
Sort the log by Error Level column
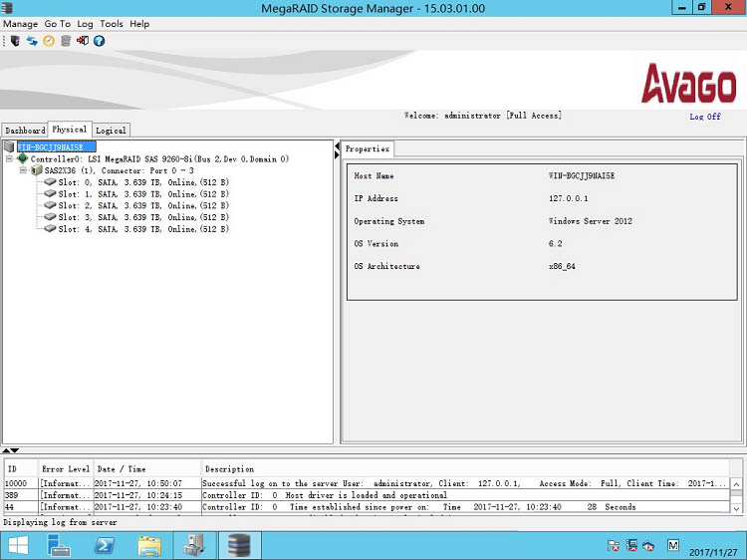pos(66,469)
